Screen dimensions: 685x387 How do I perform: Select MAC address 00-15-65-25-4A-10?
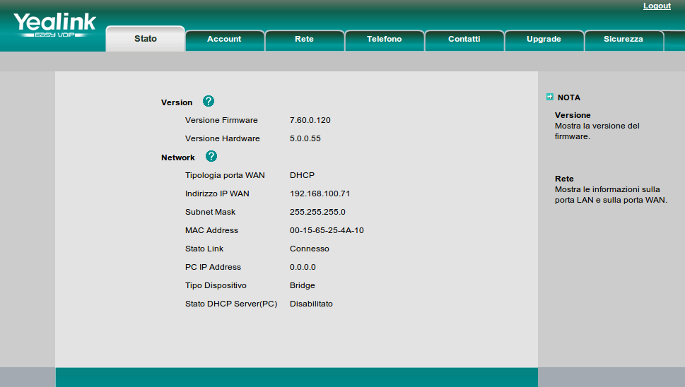(x=326, y=230)
